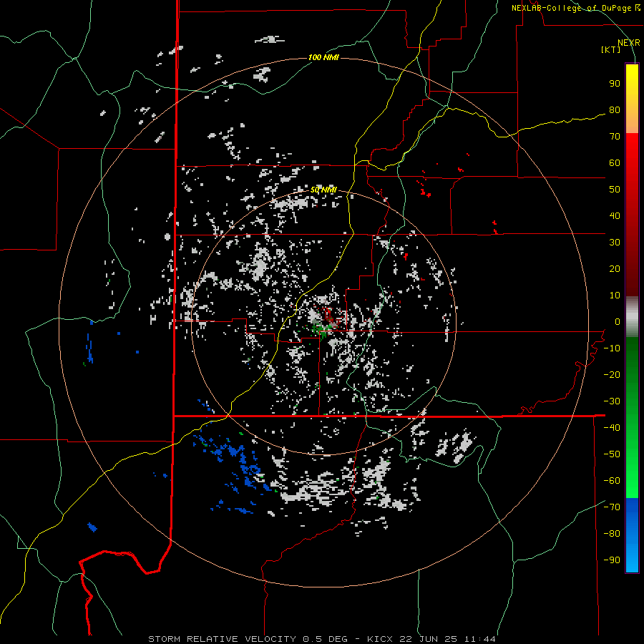Click the STORM RELATIVE VELOCITY caption text
The image size is (644, 644).
[222, 639]
